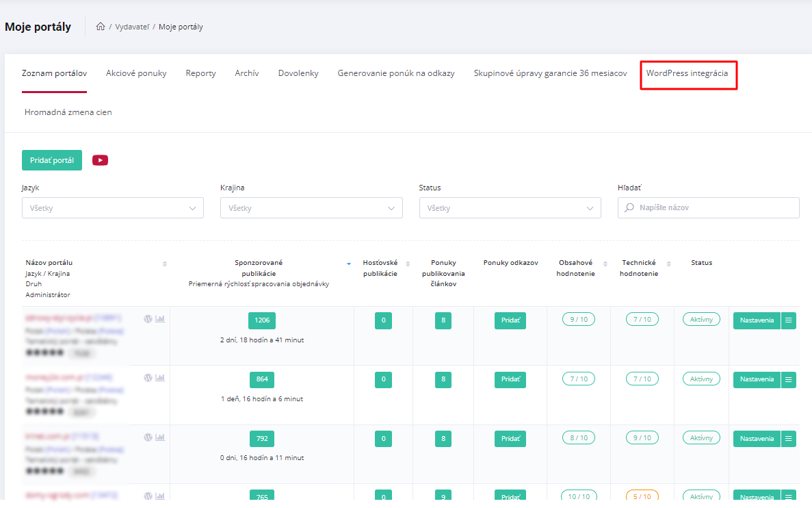Sort by Hosťovské publikácie column arrows
This screenshot has height=508, width=812.
coord(408,264)
